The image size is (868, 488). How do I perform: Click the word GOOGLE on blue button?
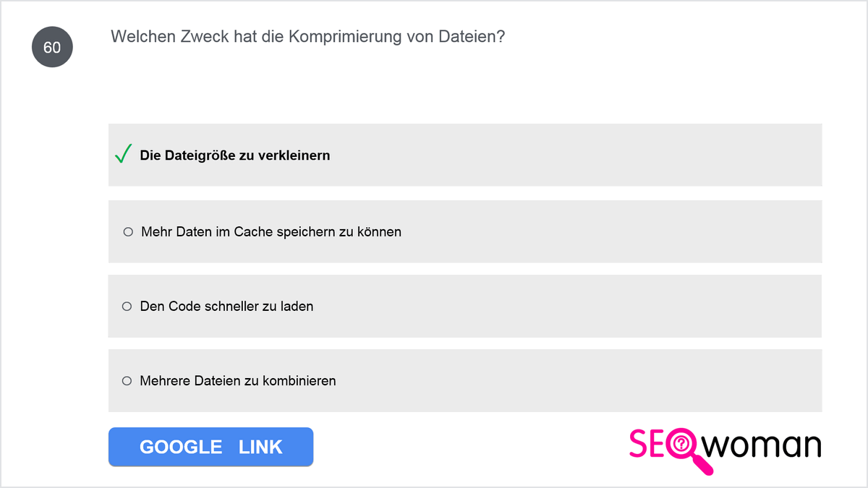pyautogui.click(x=181, y=447)
